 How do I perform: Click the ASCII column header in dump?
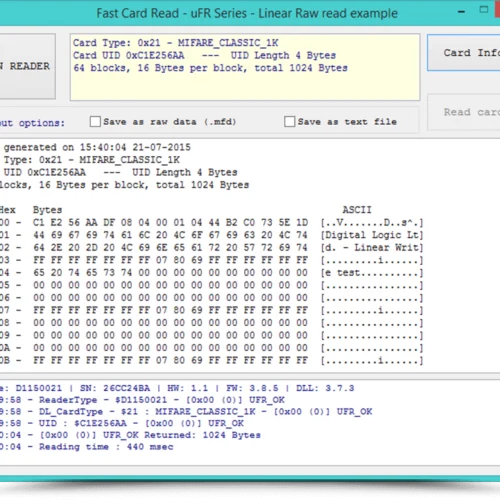coord(357,210)
